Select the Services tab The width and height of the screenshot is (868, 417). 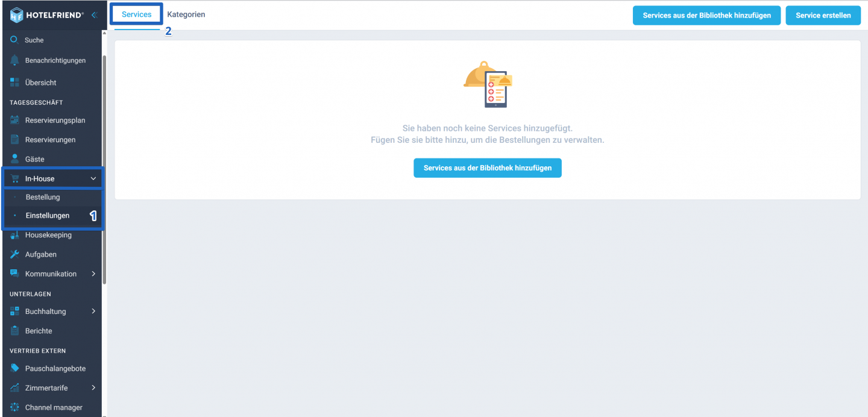(136, 14)
